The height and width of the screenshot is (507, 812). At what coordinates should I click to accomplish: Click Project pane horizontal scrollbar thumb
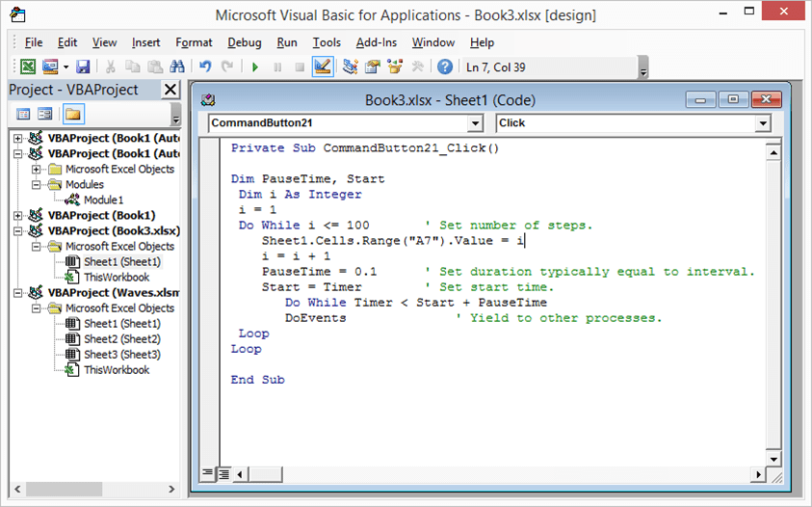[x=65, y=489]
